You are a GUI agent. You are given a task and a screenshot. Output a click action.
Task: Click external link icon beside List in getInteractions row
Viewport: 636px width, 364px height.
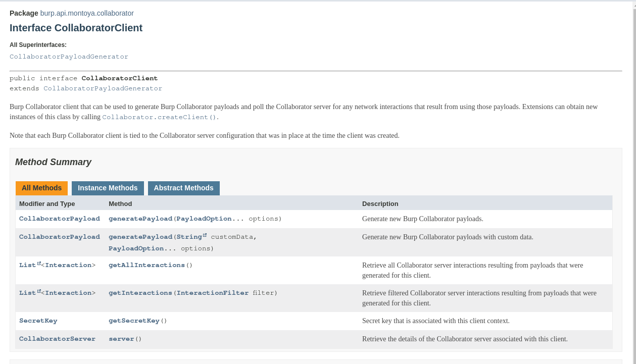pyautogui.click(x=39, y=291)
